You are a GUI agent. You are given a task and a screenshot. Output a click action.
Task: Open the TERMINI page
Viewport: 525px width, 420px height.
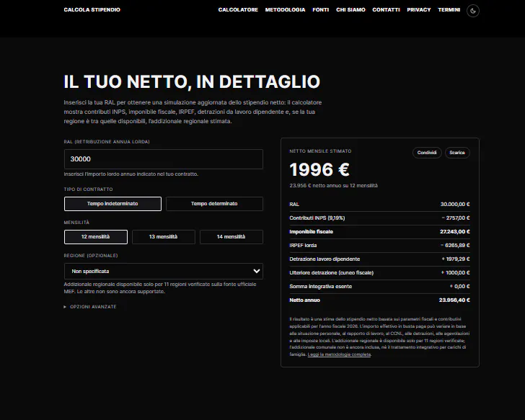point(449,9)
